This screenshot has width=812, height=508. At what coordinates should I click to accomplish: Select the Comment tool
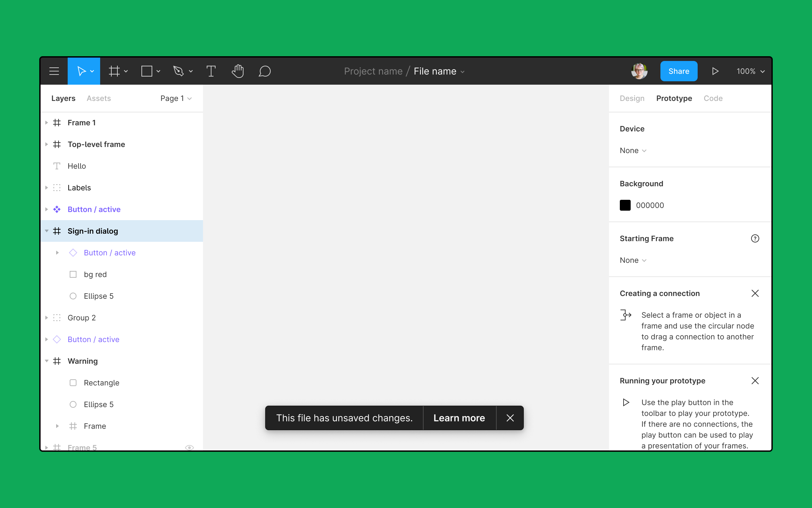pos(265,71)
